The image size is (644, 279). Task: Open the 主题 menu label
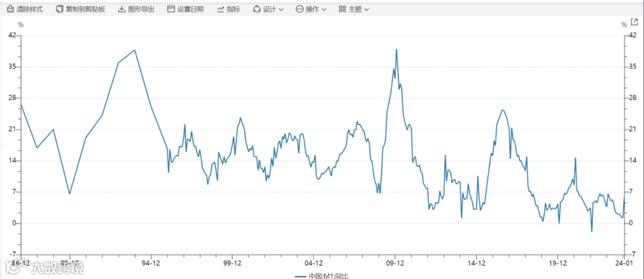pyautogui.click(x=355, y=9)
